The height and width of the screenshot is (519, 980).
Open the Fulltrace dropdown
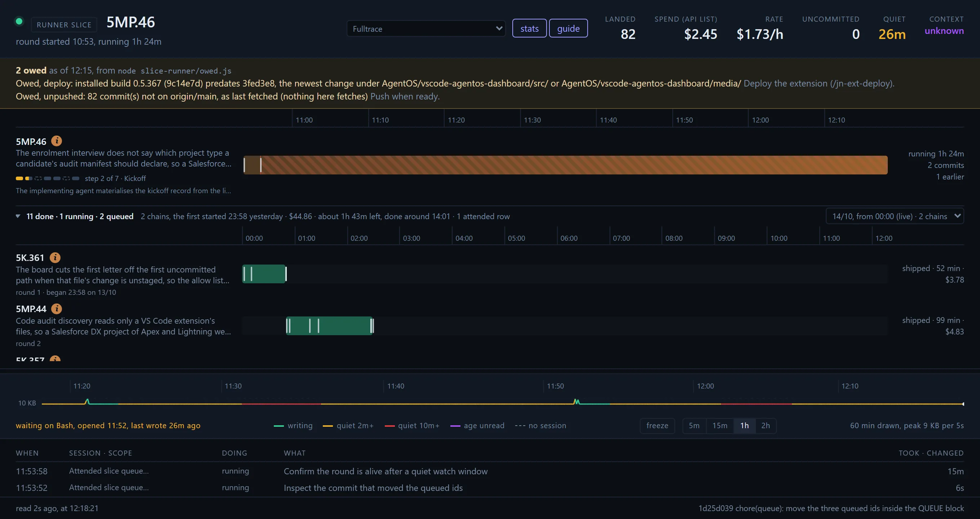tap(426, 28)
